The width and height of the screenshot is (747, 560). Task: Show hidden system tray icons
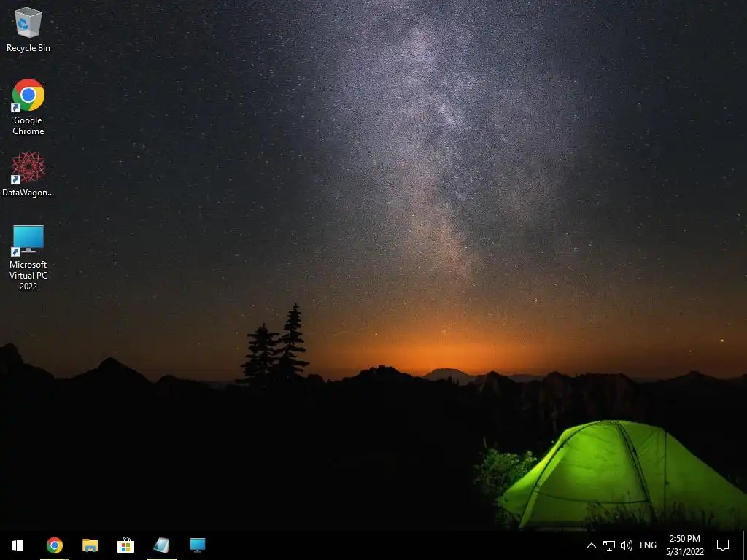click(591, 545)
